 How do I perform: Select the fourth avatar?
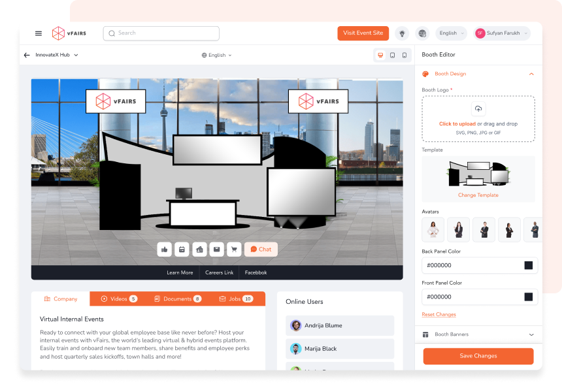point(509,230)
